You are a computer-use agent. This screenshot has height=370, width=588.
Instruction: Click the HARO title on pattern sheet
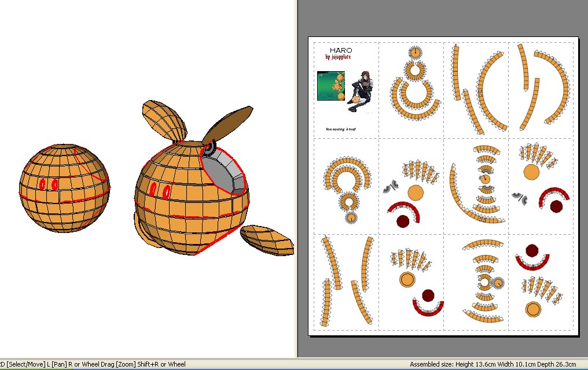(341, 50)
